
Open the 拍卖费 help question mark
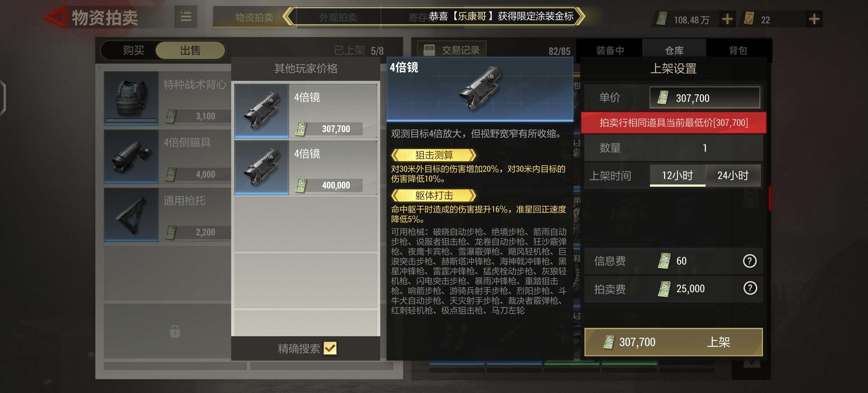click(750, 288)
